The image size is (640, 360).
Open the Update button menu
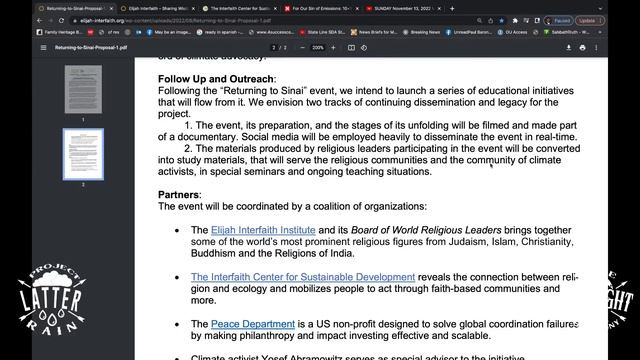590,20
